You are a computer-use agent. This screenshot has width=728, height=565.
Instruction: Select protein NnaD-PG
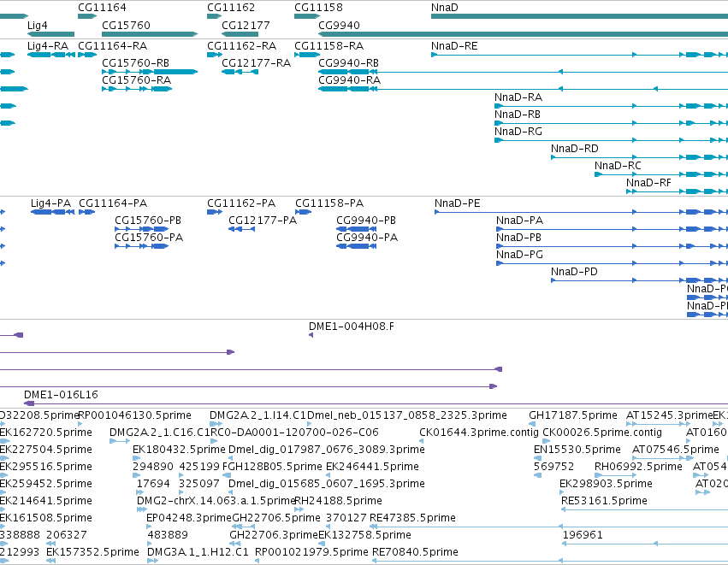(x=612, y=263)
